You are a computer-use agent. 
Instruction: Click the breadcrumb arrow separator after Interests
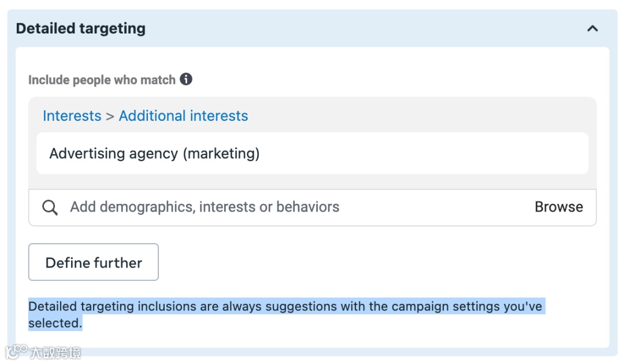coord(110,116)
